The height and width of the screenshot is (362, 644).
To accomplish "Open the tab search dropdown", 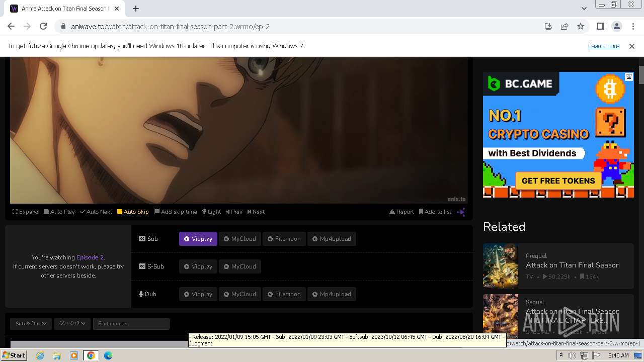I will coord(584,9).
